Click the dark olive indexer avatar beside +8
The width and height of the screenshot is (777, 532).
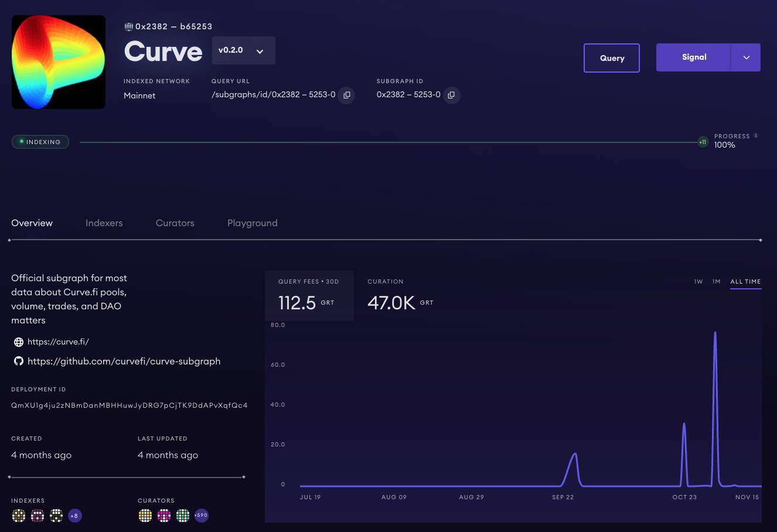coord(56,516)
